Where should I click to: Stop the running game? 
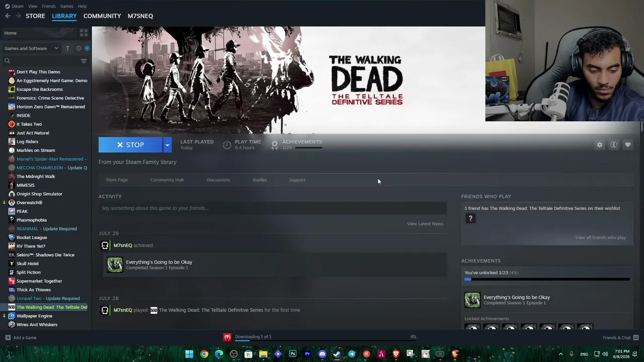[130, 145]
